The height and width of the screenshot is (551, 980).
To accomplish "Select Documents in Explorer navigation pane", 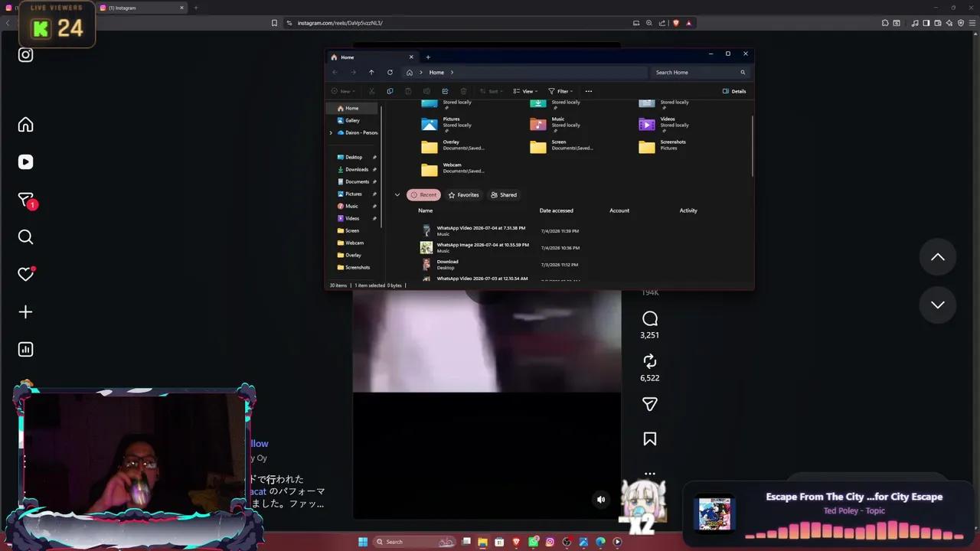I will coord(357,181).
